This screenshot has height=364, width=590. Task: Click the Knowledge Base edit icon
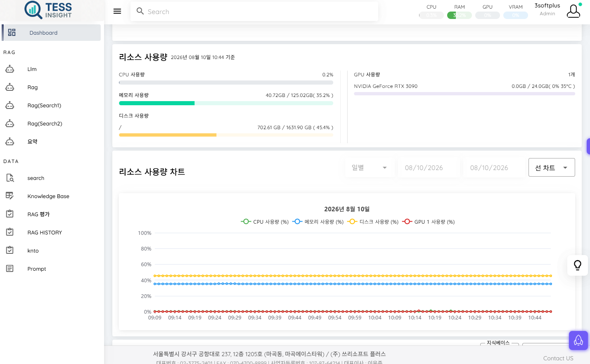click(x=10, y=196)
